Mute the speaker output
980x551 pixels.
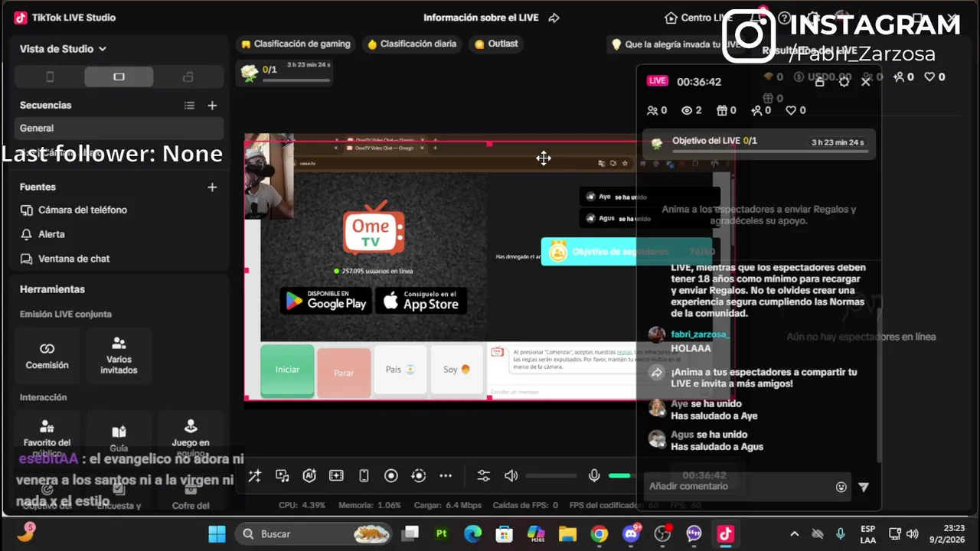pos(511,476)
